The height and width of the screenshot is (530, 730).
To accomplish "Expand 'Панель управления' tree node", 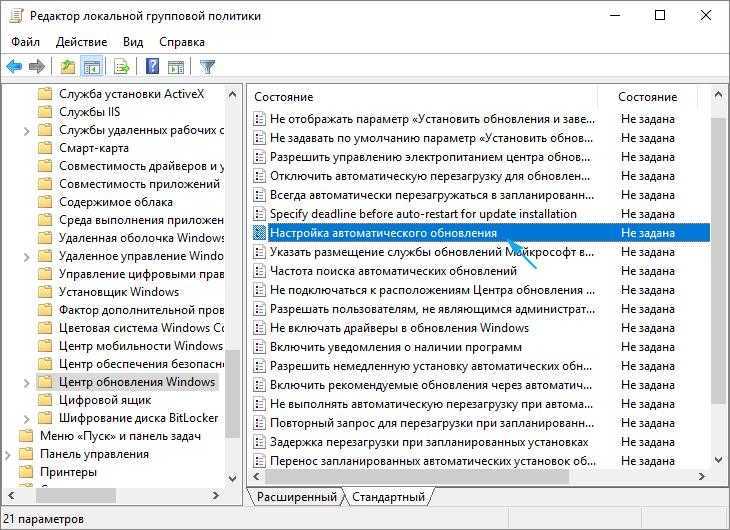I will [x=7, y=455].
